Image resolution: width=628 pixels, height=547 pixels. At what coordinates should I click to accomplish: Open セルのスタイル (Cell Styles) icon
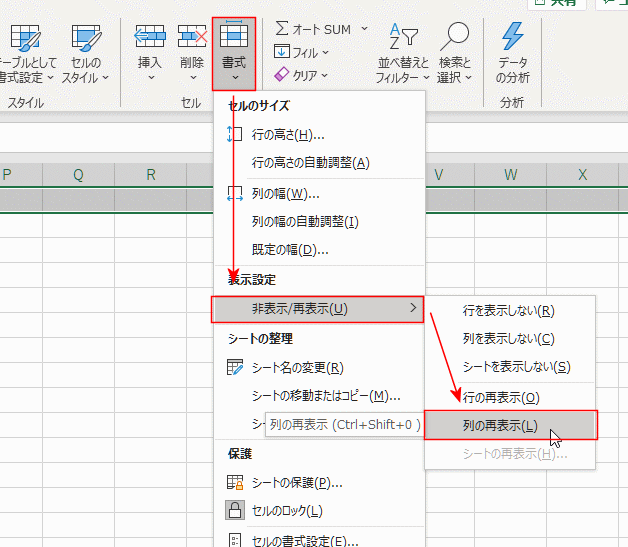[x=86, y=40]
